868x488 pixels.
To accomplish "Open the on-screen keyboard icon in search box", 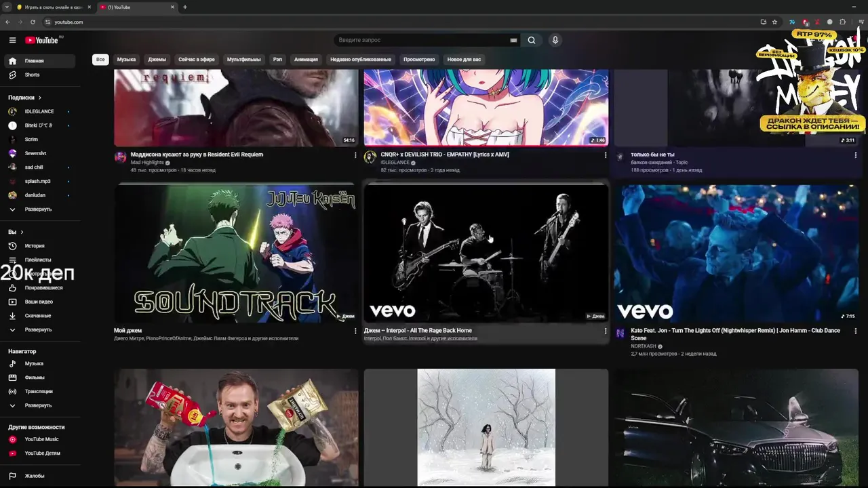I will [x=513, y=40].
